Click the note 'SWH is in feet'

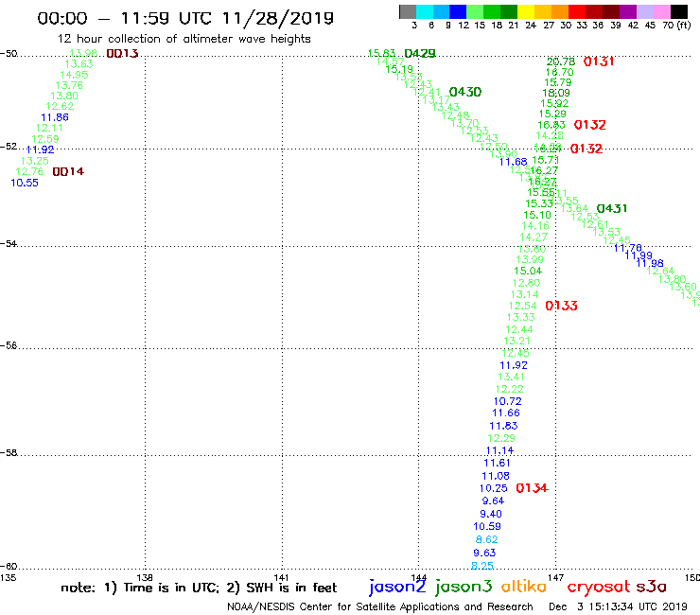click(x=291, y=588)
